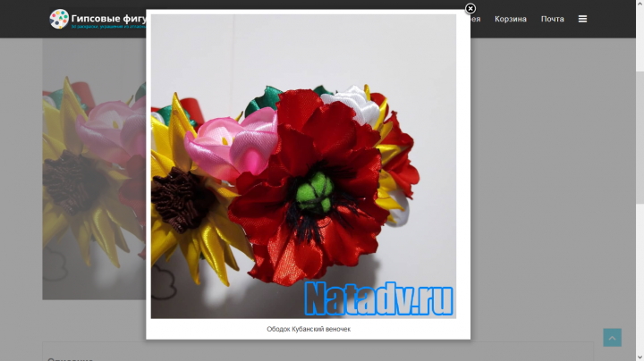Click the scrollbar down arrow
Image resolution: width=644 pixels, height=361 pixels.
tap(640, 357)
